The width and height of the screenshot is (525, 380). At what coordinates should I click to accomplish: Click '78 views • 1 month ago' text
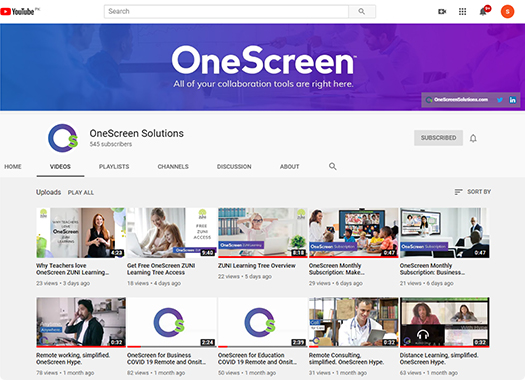tap(65, 373)
